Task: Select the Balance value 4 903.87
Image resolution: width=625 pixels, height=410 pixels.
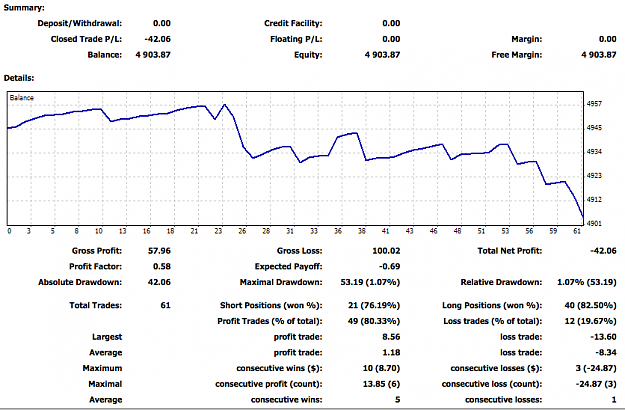Action: (153, 55)
